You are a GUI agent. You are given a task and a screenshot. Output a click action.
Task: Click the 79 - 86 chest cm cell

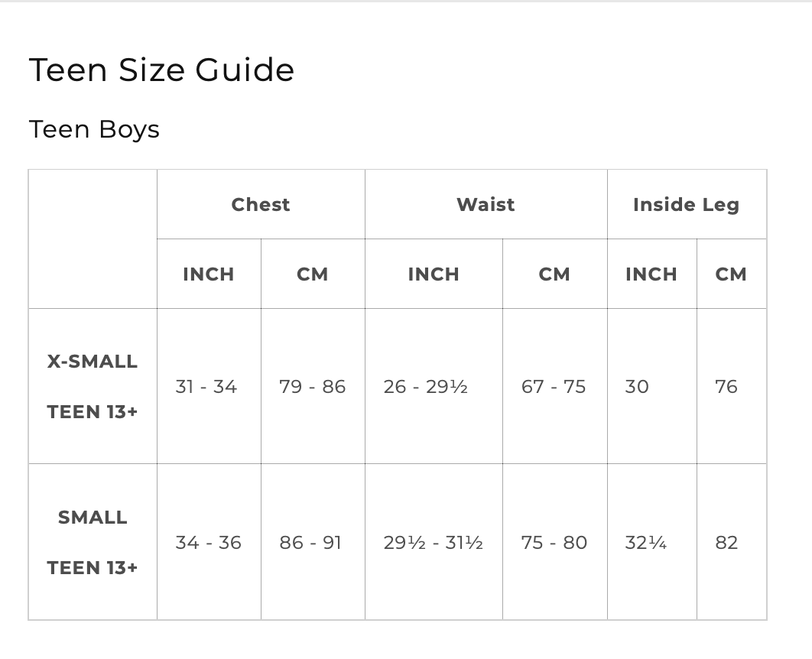tap(312, 387)
